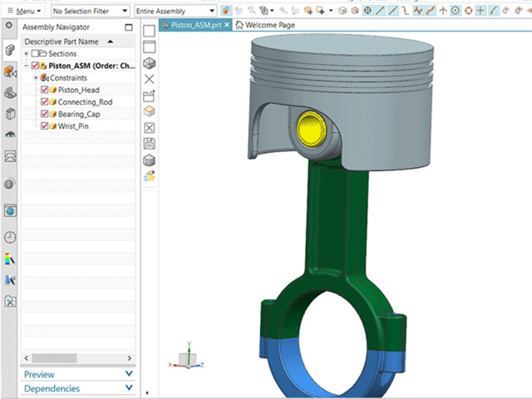Open the History clock tab in sidebar

tap(10, 237)
